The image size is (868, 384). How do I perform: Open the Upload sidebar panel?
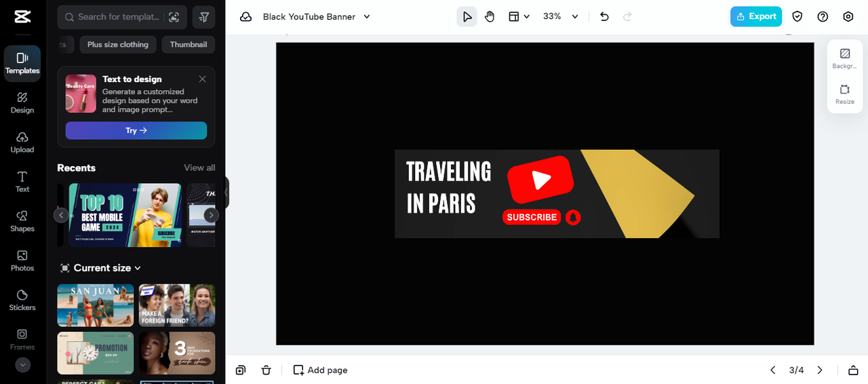[x=22, y=142]
